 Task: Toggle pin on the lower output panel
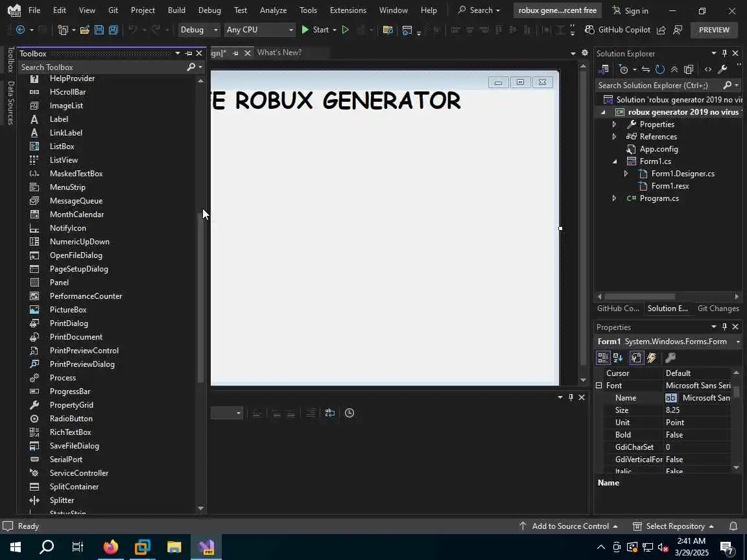571,397
